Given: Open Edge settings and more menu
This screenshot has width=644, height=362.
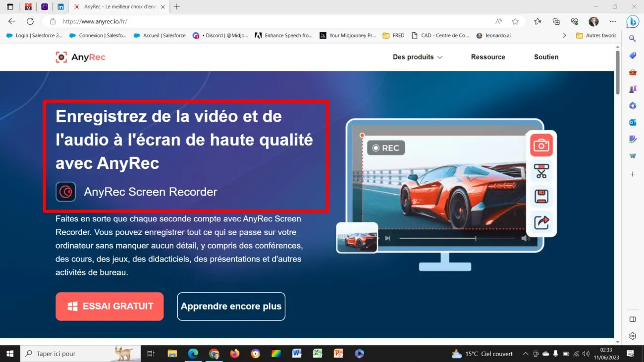Looking at the screenshot, I should (x=613, y=21).
